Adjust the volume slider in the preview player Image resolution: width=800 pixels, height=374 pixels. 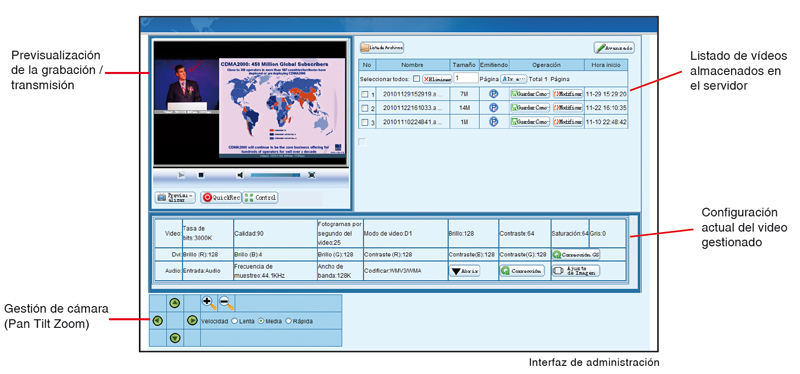276,175
